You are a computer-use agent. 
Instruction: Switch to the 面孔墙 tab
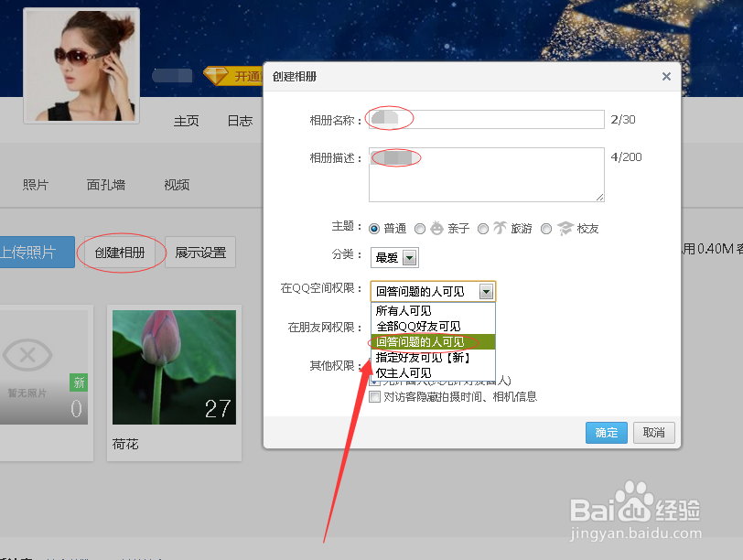pyautogui.click(x=106, y=185)
